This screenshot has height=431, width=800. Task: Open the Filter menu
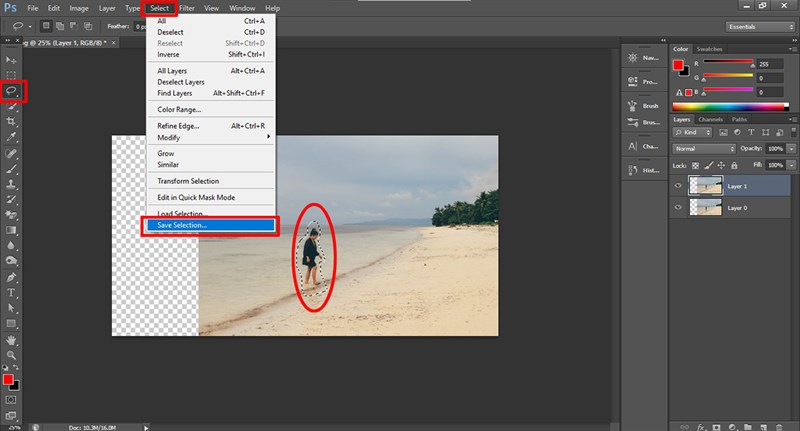pyautogui.click(x=187, y=8)
